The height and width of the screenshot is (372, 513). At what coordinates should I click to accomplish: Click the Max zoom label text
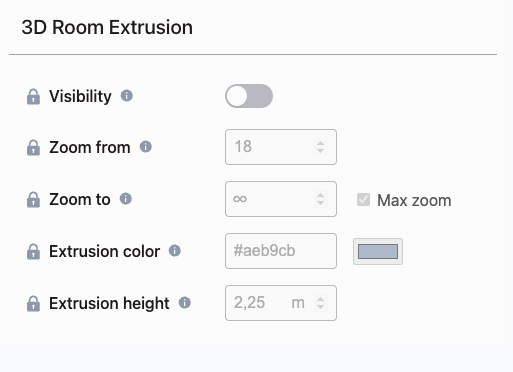pyautogui.click(x=414, y=200)
